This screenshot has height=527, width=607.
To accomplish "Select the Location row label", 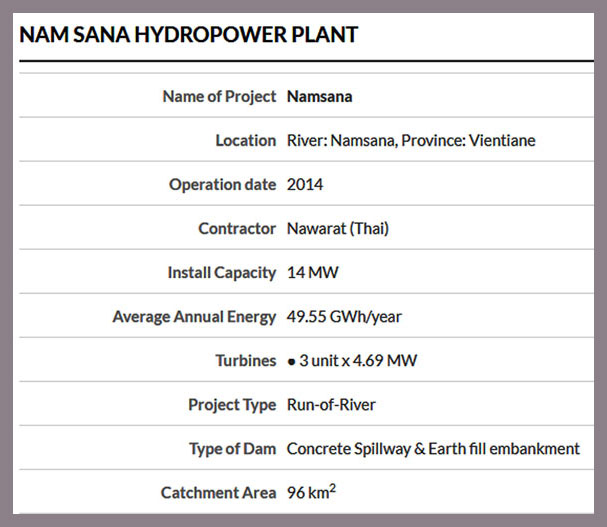I will click(245, 141).
